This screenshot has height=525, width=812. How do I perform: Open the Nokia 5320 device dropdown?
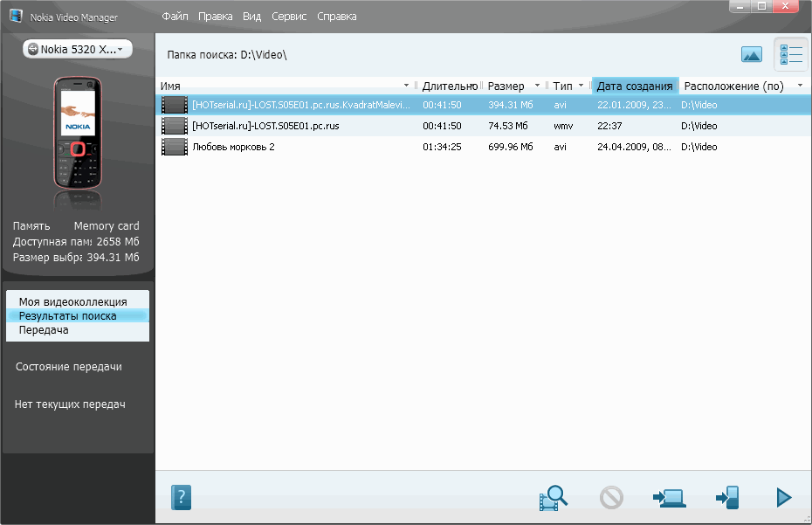(78, 50)
